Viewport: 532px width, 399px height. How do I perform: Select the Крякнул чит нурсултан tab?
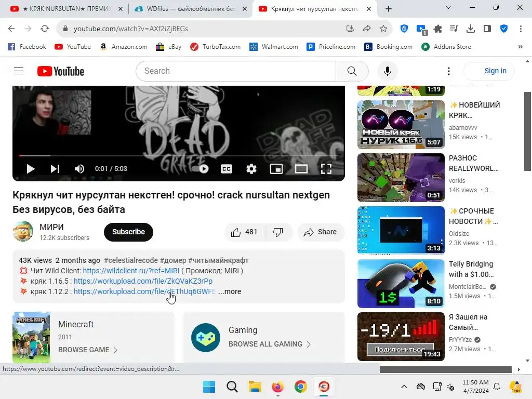[314, 9]
